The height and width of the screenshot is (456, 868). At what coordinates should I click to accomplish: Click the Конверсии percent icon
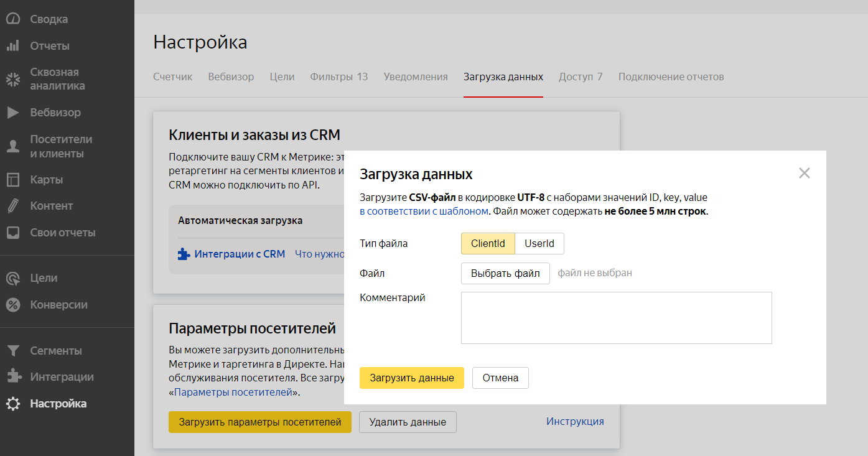(x=13, y=305)
